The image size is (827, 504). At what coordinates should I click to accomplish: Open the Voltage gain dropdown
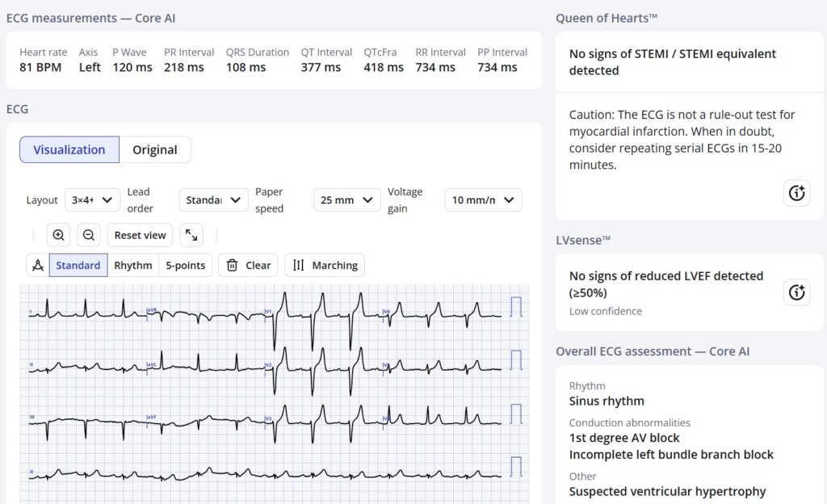point(483,199)
